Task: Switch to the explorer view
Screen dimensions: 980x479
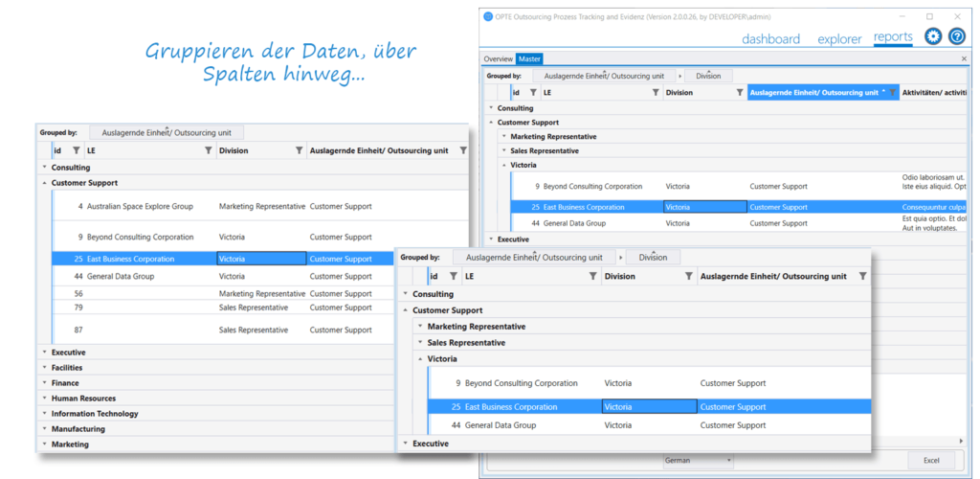Action: [839, 39]
